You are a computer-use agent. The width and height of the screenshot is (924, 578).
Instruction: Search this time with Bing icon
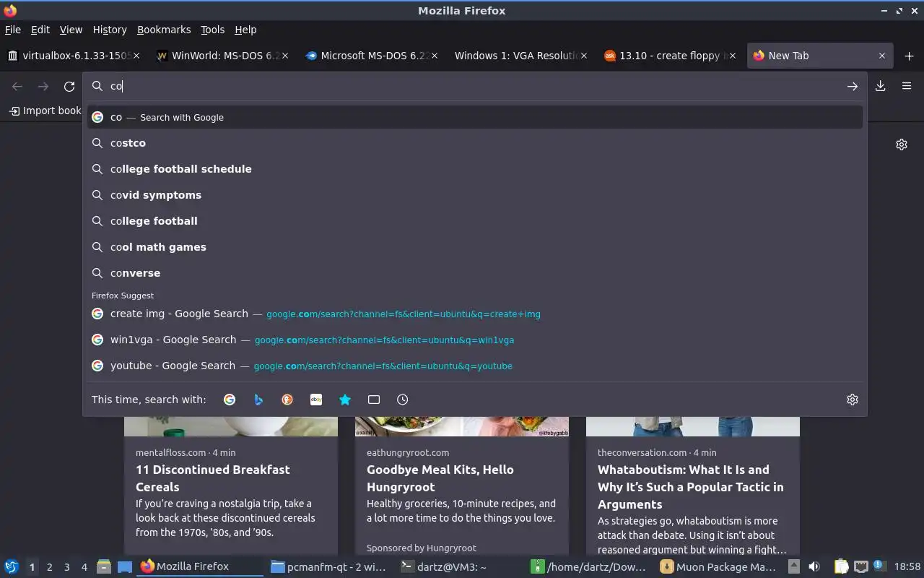pos(258,400)
